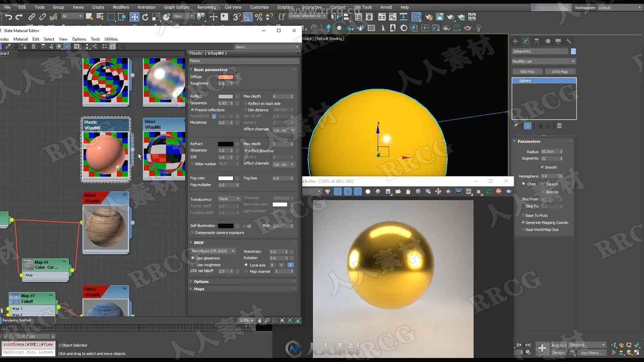644x362 pixels.
Task: Open the Microfacet GTR (GGX) BRDF dropdown
Action: [x=213, y=251]
